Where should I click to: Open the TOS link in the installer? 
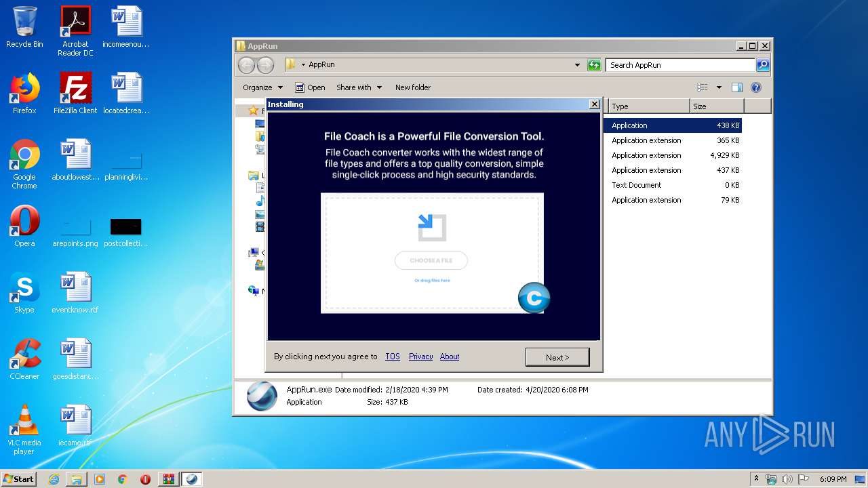tap(393, 357)
